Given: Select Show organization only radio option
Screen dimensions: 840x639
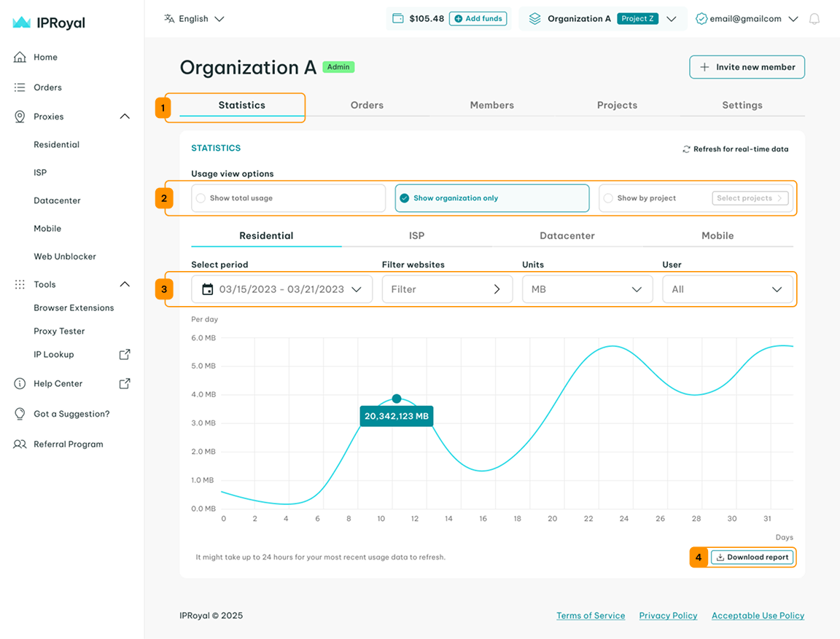Looking at the screenshot, I should [404, 198].
